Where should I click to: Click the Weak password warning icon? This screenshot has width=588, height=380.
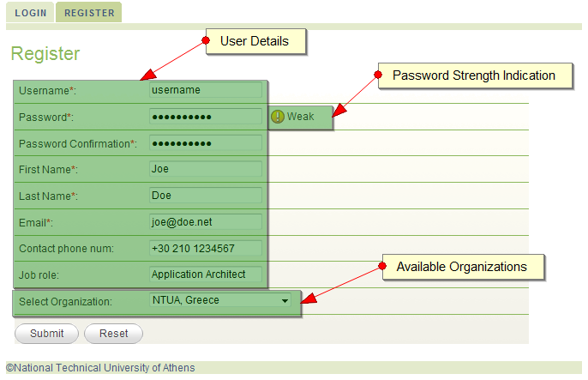coord(278,117)
